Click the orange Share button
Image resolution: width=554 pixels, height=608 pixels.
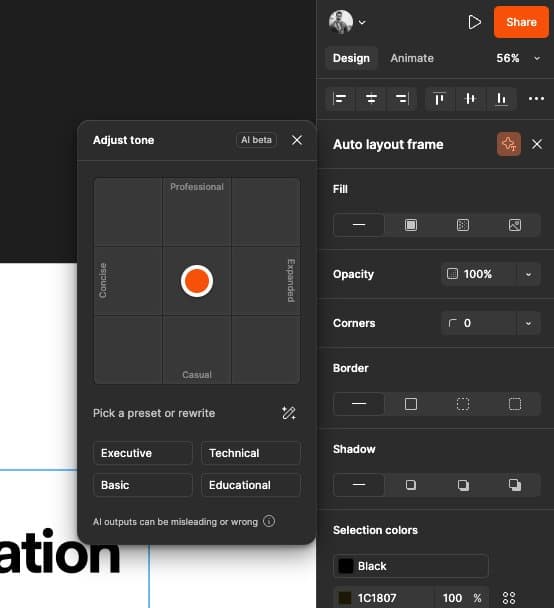coord(521,22)
